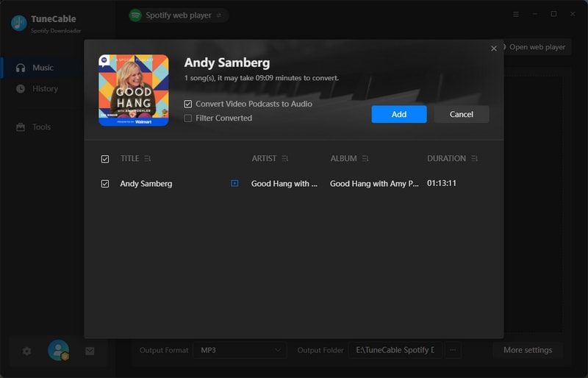Click the More settings button
The width and height of the screenshot is (588, 378).
(x=528, y=350)
